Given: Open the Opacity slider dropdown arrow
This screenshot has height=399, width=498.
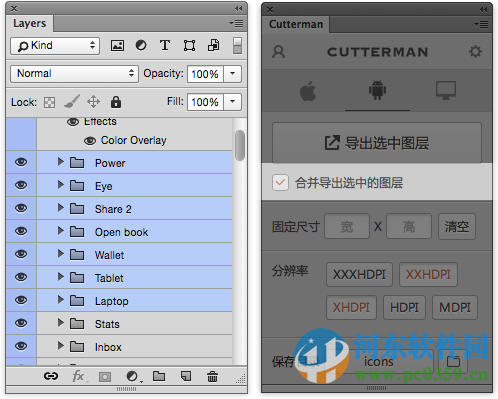Looking at the screenshot, I should [232, 73].
